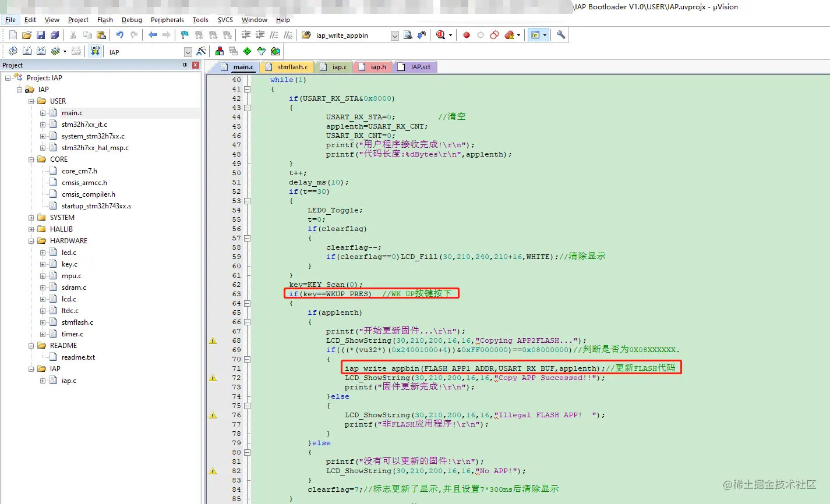Open the debug trace icon's dropdown arrow
This screenshot has width=830, height=504.
(x=450, y=35)
